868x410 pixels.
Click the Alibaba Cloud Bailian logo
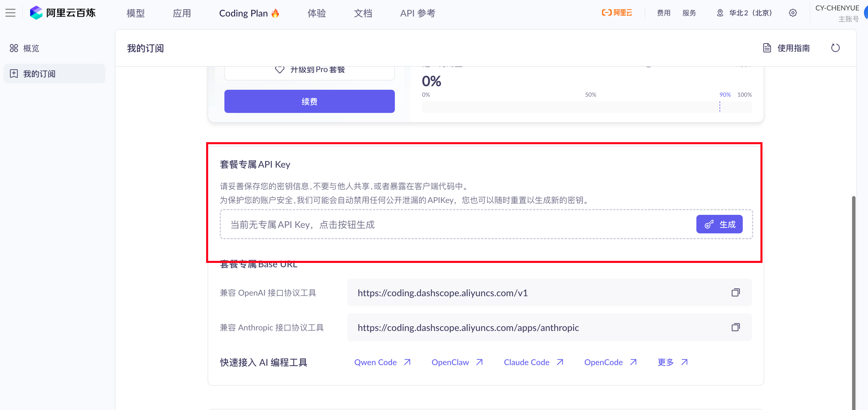point(63,13)
